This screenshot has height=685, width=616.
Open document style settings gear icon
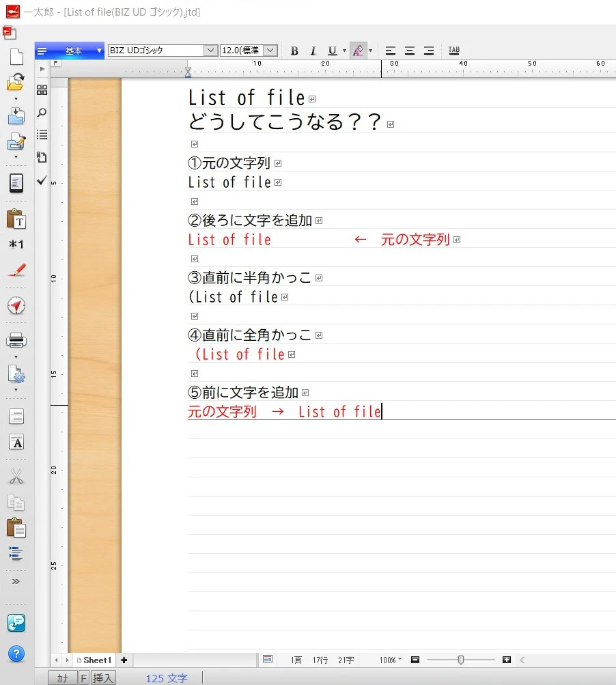(16, 374)
